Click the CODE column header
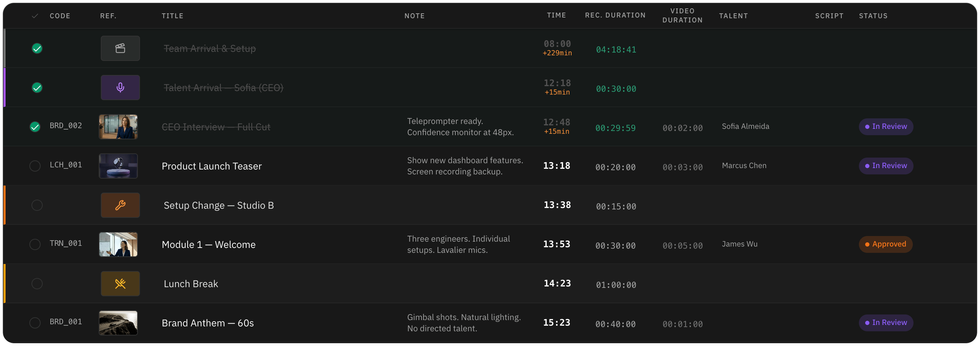This screenshot has width=980, height=346. point(60,16)
